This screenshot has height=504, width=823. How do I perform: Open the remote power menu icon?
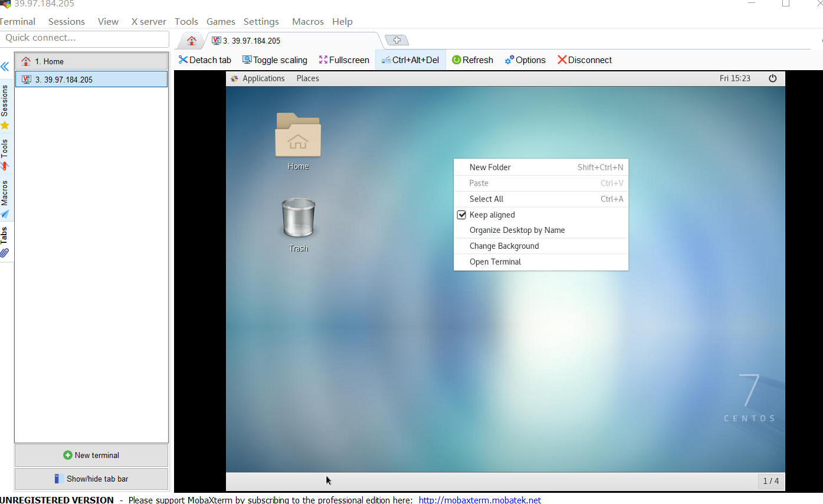click(772, 78)
